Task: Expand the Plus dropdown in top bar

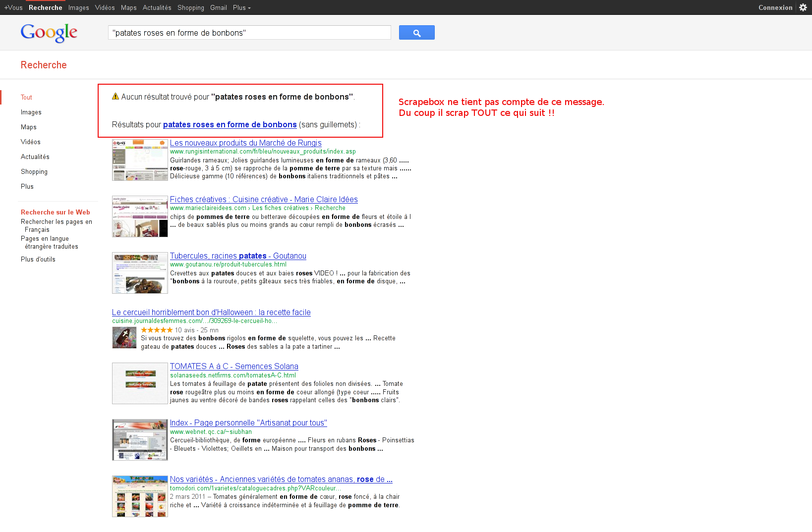Action: click(242, 7)
